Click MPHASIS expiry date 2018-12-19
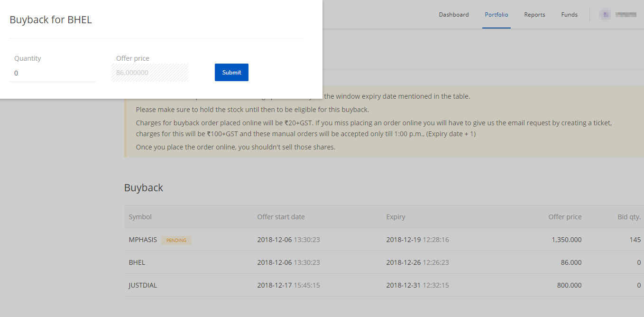 pyautogui.click(x=404, y=240)
